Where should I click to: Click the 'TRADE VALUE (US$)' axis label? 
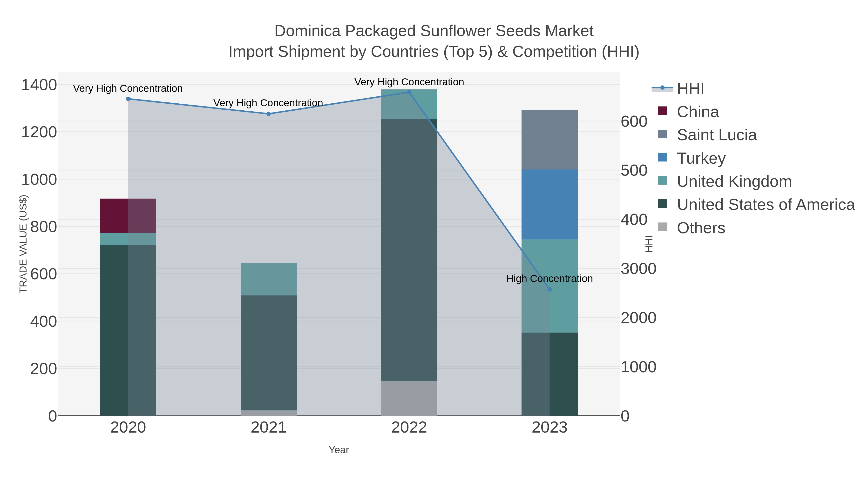23,244
